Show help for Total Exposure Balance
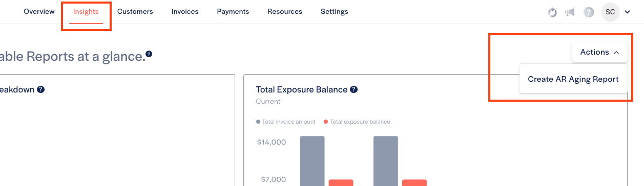The image size is (644, 186). (354, 89)
